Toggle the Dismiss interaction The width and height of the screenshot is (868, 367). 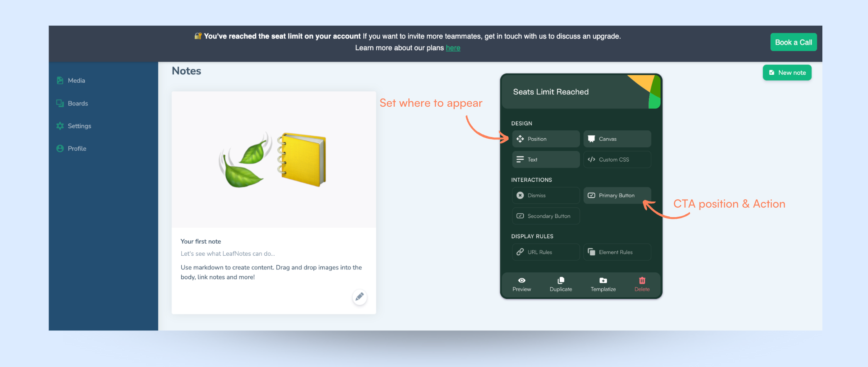tap(546, 196)
